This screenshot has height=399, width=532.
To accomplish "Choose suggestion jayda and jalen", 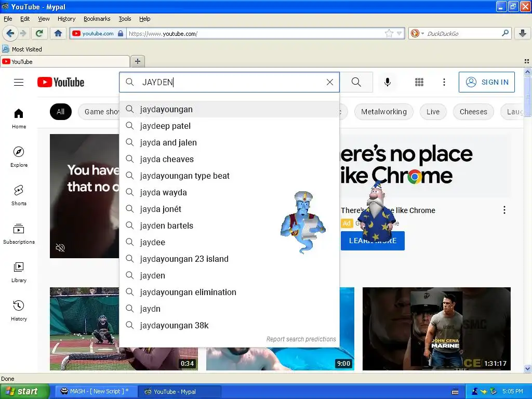I will coord(229,142).
